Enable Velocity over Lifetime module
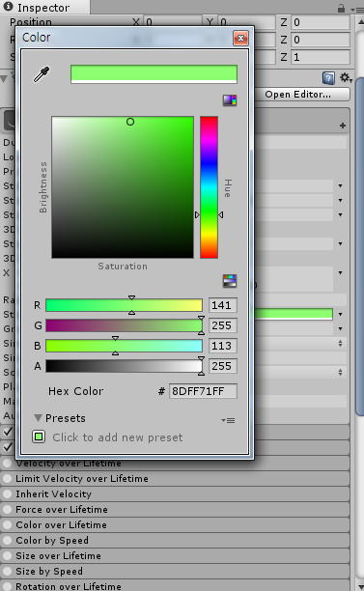Viewport: 364px width, 591px height. pyautogui.click(x=7, y=463)
